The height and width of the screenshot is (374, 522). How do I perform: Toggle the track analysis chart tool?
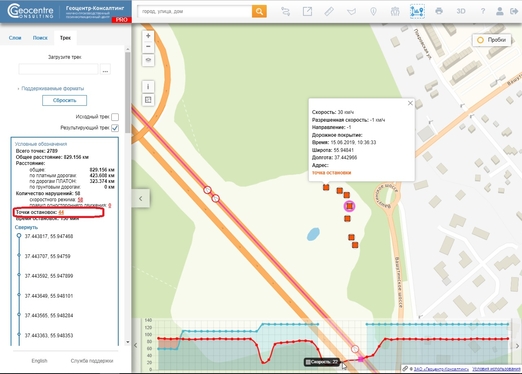pyautogui.click(x=417, y=11)
